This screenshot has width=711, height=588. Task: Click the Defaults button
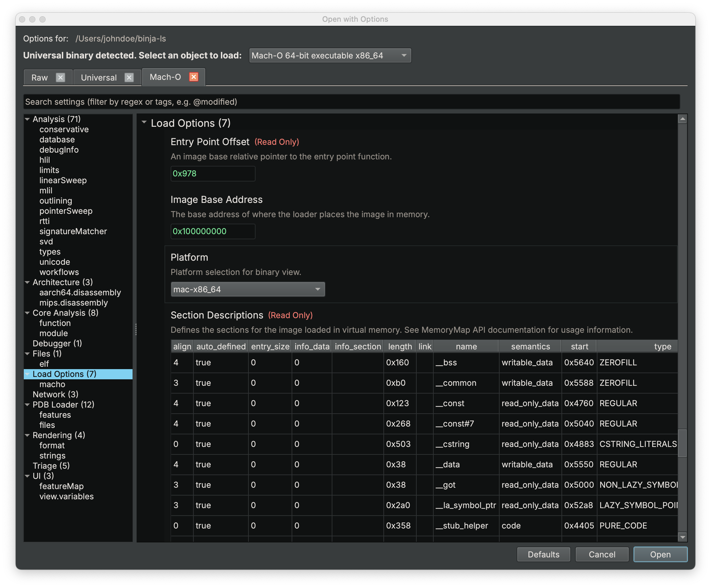coord(543,554)
